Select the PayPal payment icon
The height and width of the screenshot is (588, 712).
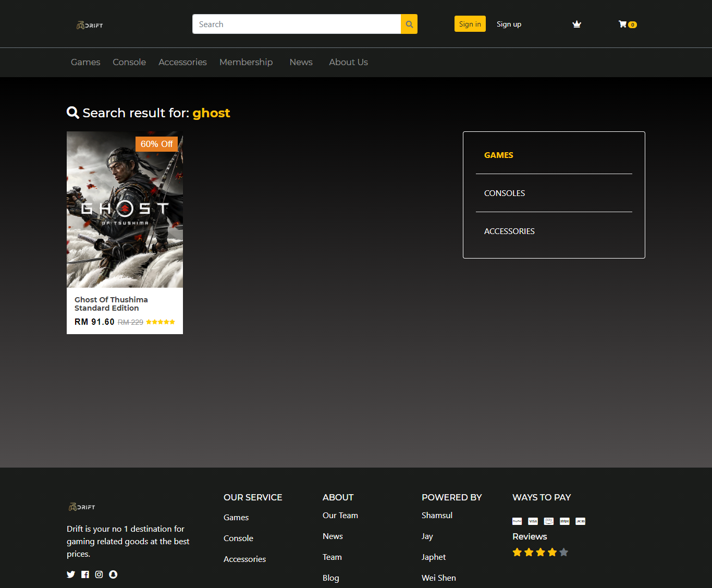coord(517,521)
